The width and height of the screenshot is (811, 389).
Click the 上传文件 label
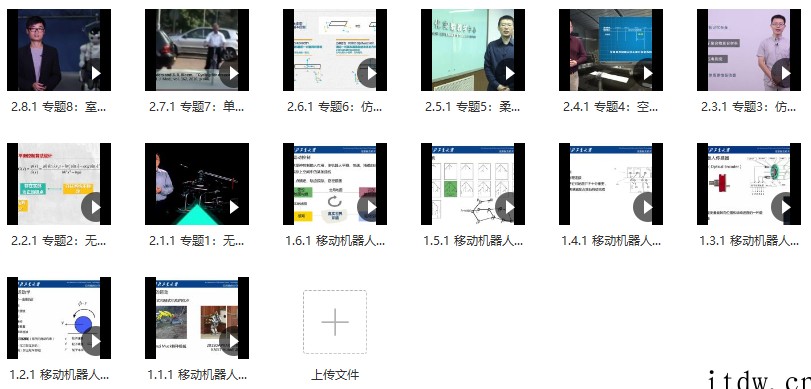tap(335, 375)
